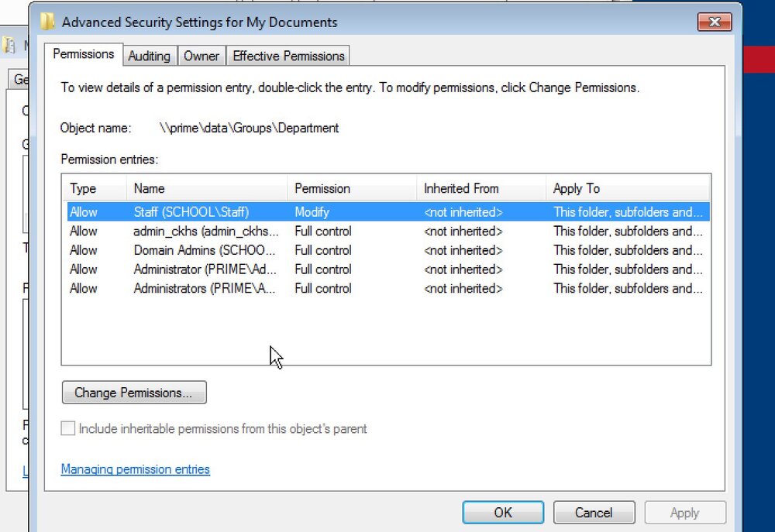Open the Managing permission entries help link
Screen dimensions: 775x532
tap(136, 469)
